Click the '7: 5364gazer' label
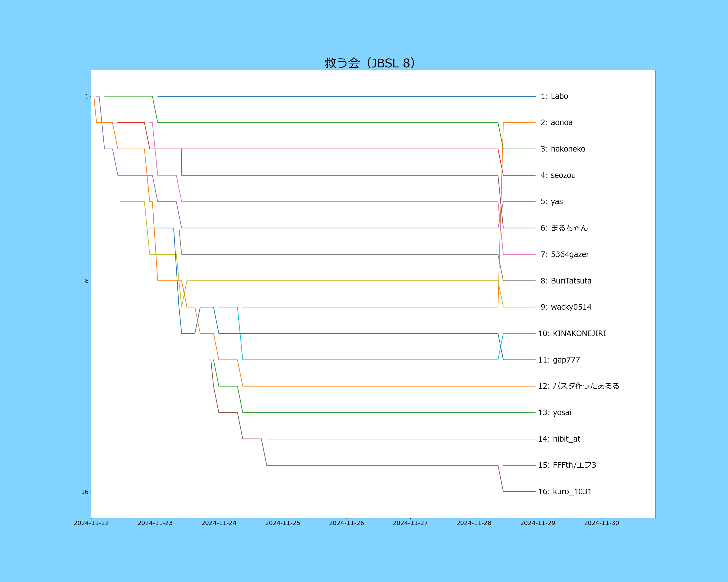This screenshot has height=582, width=728. 565,254
